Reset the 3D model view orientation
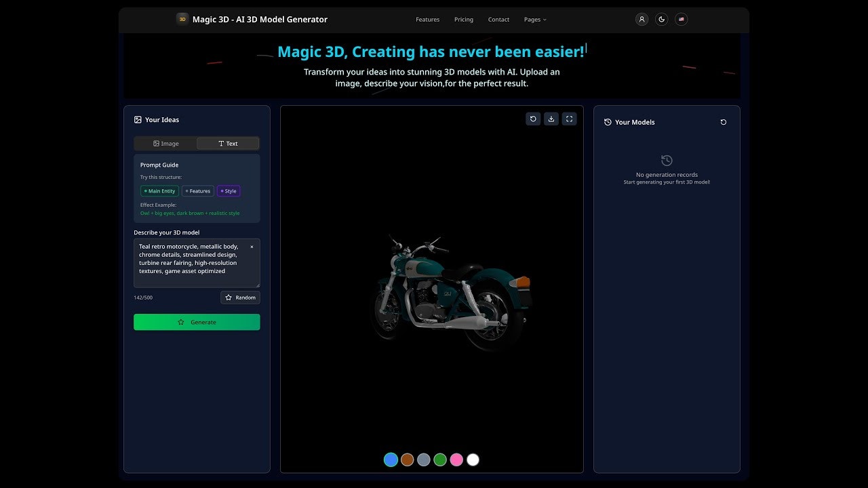The height and width of the screenshot is (488, 868). point(533,119)
